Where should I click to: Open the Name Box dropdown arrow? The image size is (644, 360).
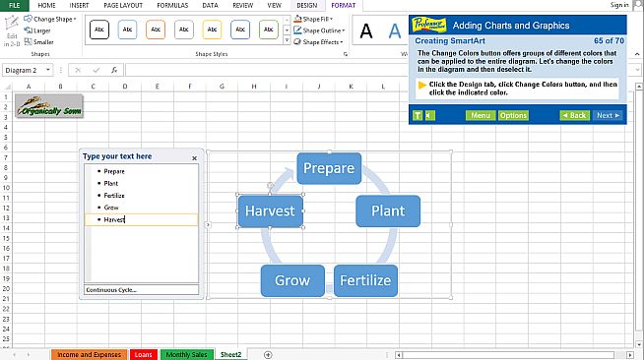pos(48,70)
